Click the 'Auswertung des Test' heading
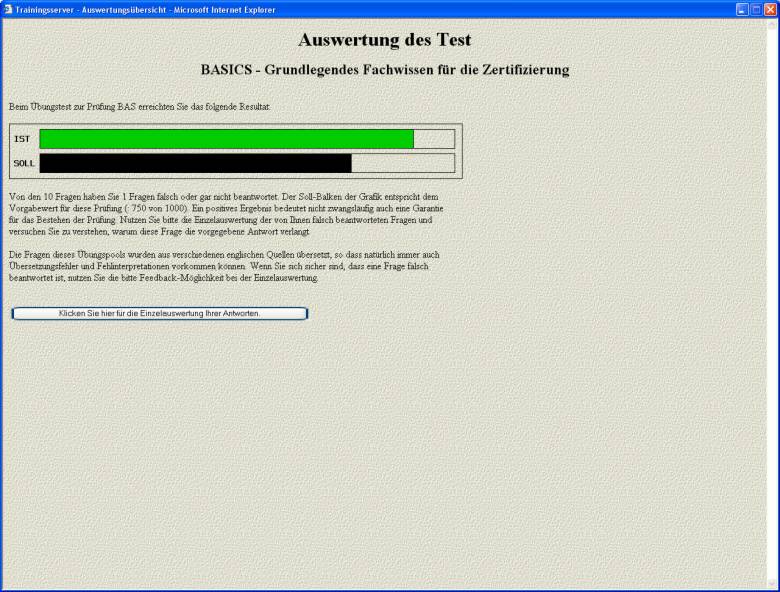 click(x=384, y=40)
